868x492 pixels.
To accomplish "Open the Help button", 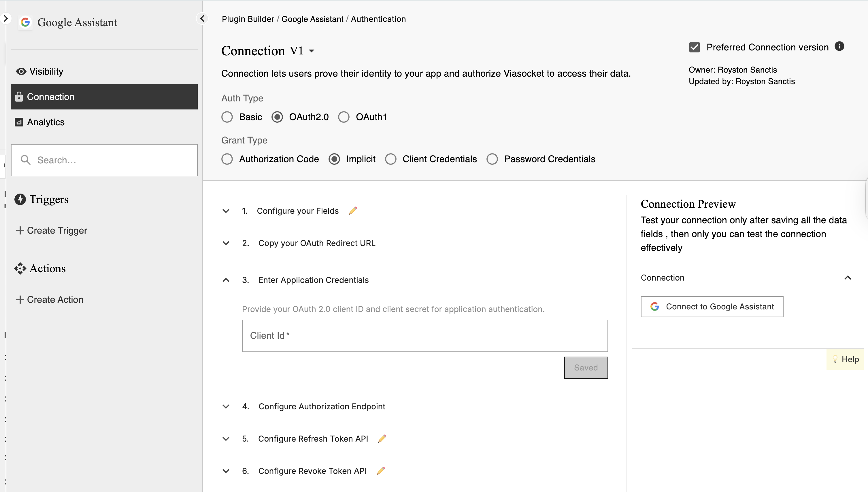I will click(845, 359).
